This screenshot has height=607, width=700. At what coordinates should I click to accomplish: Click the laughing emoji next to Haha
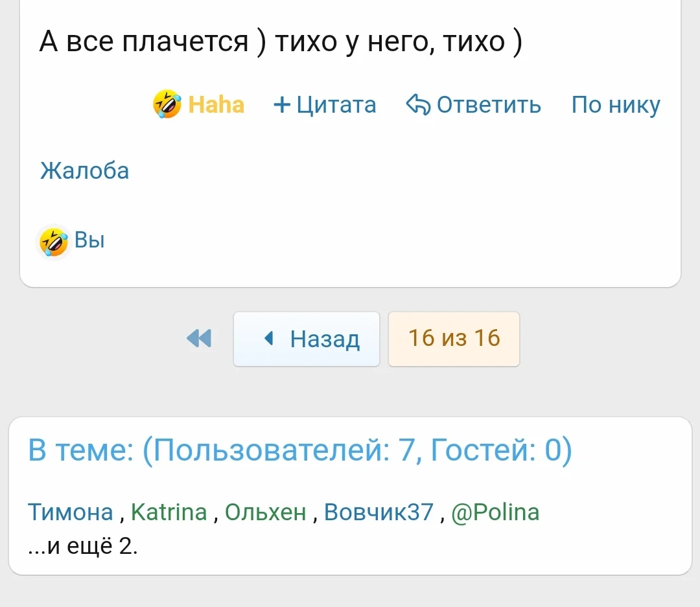click(x=167, y=104)
